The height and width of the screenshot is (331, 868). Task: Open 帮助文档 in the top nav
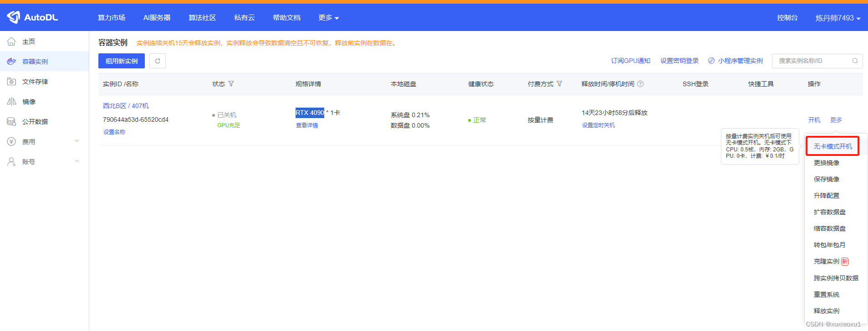[x=287, y=17]
